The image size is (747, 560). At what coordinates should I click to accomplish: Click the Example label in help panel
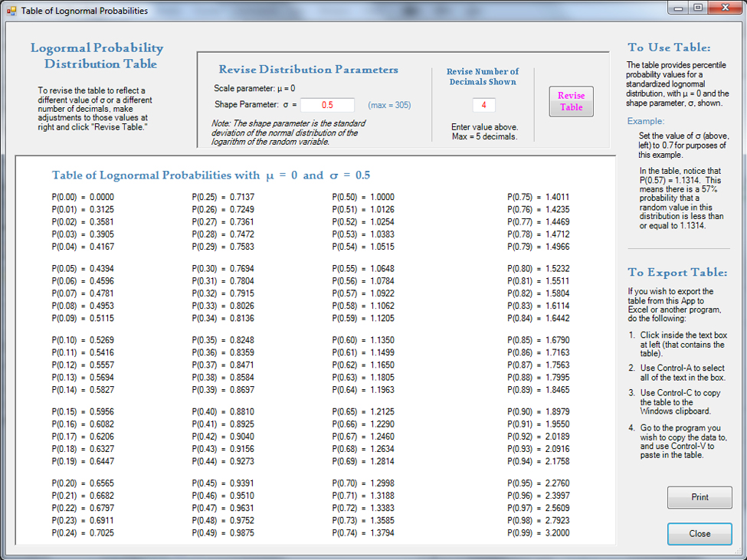[646, 121]
